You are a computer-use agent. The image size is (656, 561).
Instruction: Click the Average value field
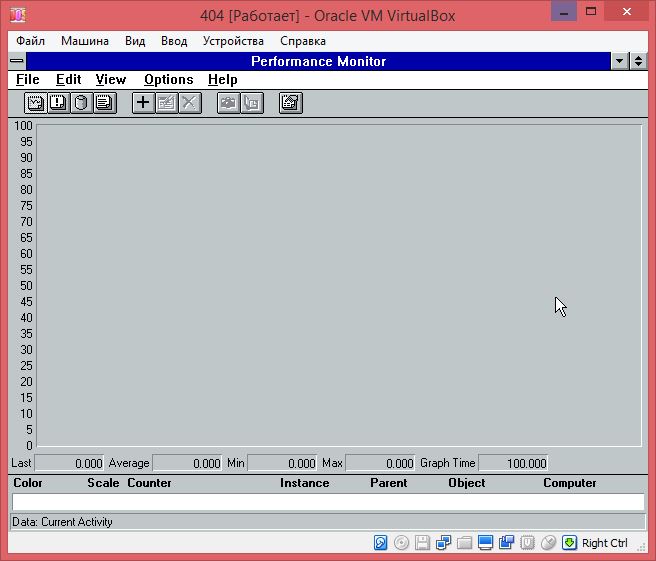click(187, 463)
